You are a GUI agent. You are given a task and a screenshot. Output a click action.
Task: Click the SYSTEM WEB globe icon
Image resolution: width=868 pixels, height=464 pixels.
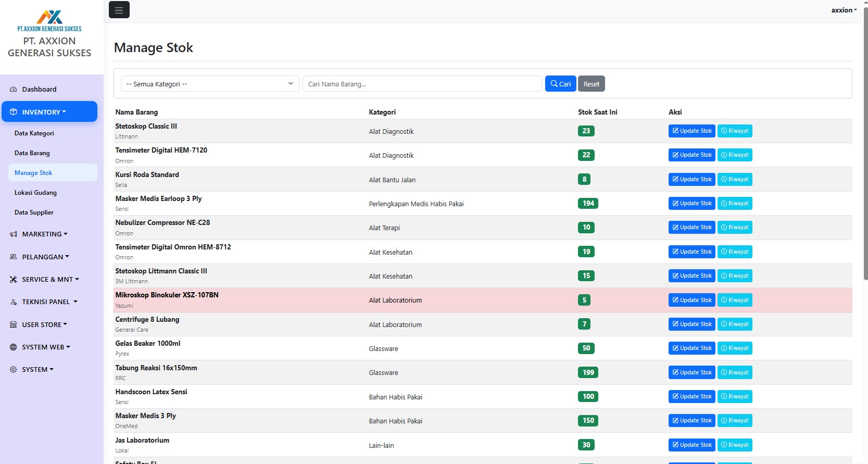[14, 347]
